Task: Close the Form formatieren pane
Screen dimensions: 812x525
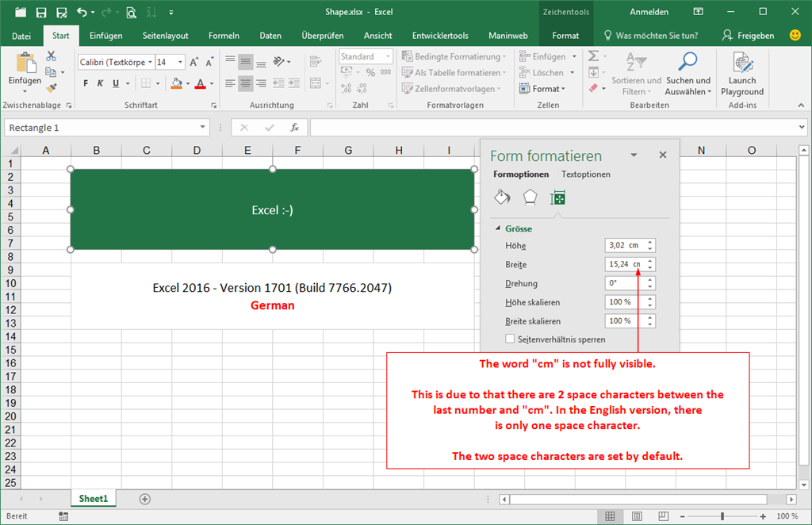Action: pos(663,155)
